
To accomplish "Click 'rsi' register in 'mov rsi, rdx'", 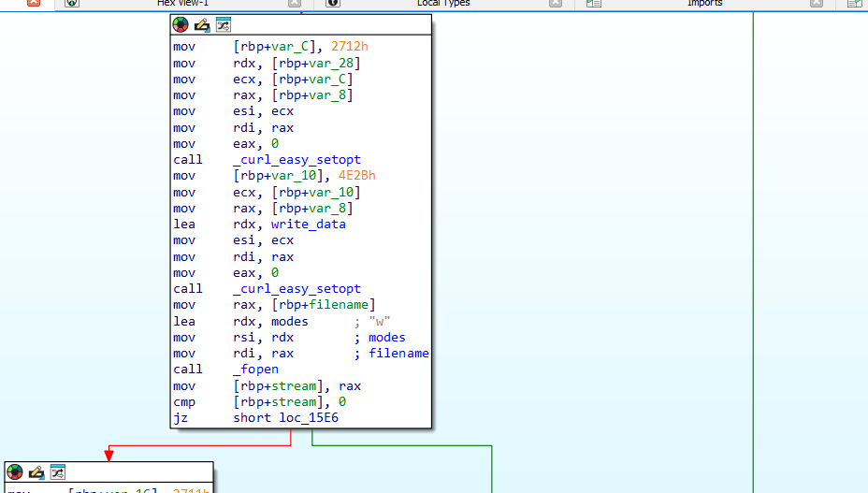I will pos(244,338).
